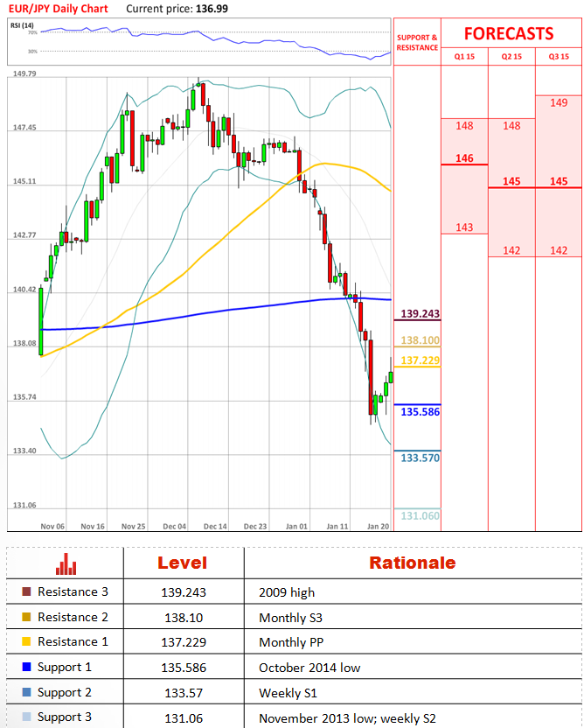This screenshot has height=728, width=584.
Task: Click the 'Monthly S3' rationale
Action: pos(290,618)
